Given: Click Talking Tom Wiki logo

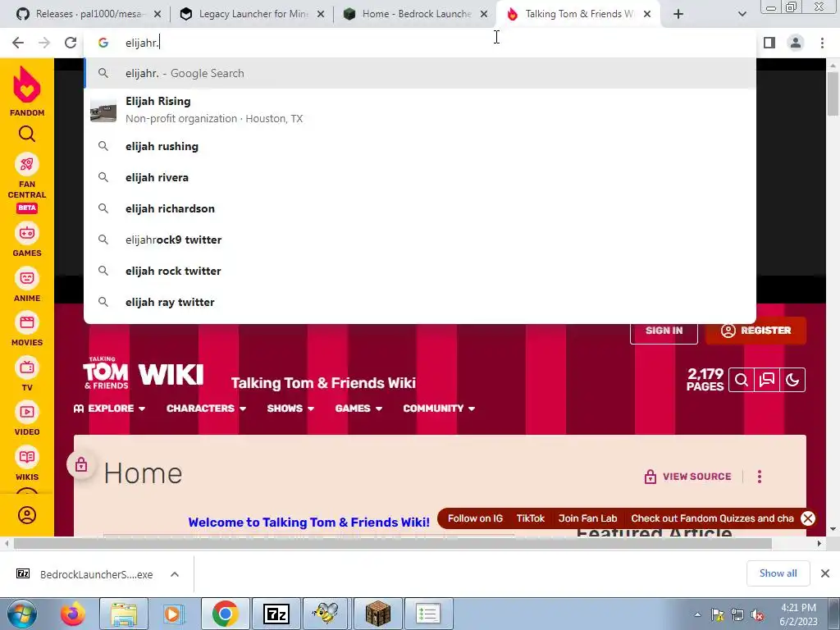Looking at the screenshot, I should [x=144, y=372].
